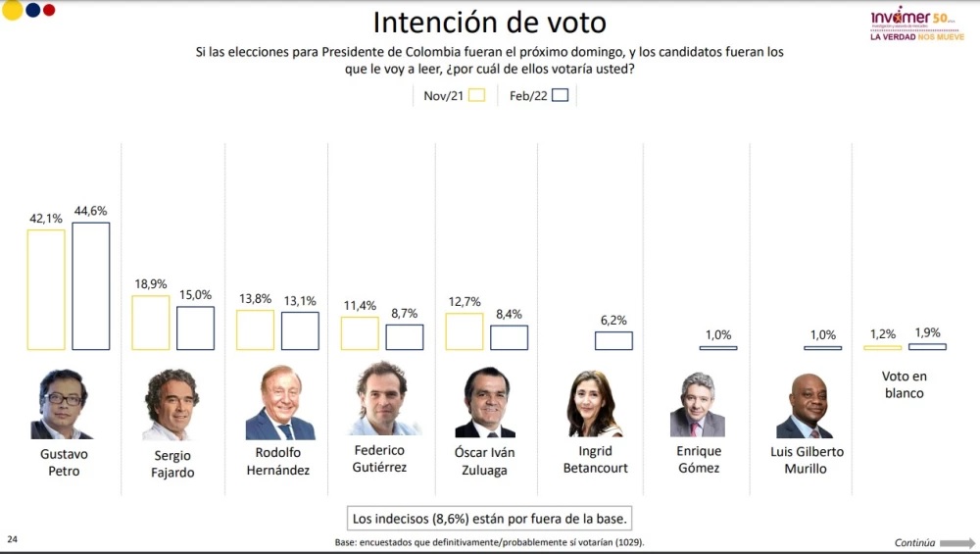Click the Continúa arrow icon
Screen dimensions: 980x554
957,542
